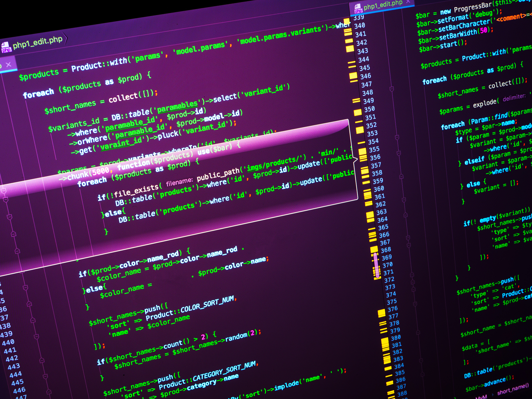Close the right editor's php1_edit.php tab
532x399 pixels.
(408, 2)
